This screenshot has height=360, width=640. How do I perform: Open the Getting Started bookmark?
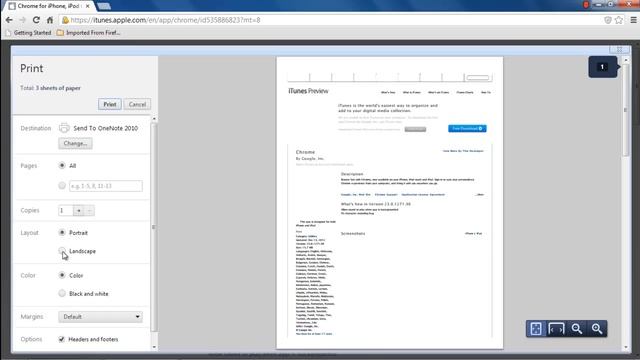coord(29,33)
